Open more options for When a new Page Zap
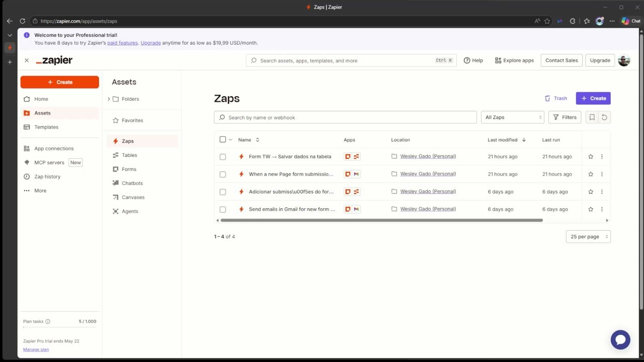Screen dimensions: 644x362 point(602,174)
